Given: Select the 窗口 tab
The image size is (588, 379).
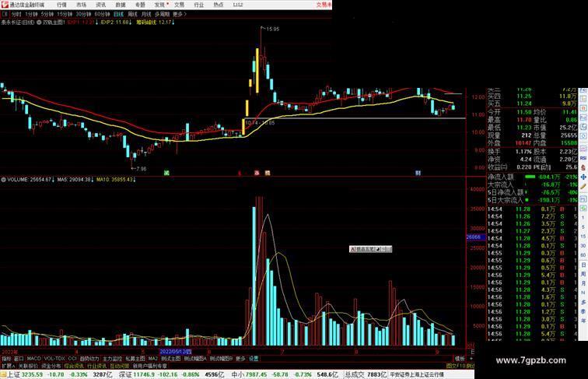Looking at the screenshot, I should point(19,359).
